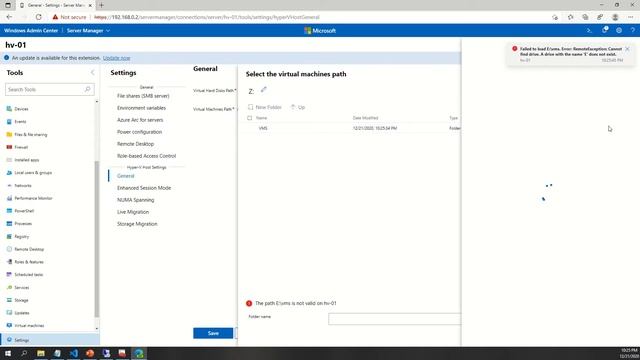
Task: Open Updates tool
Action: tap(22, 313)
